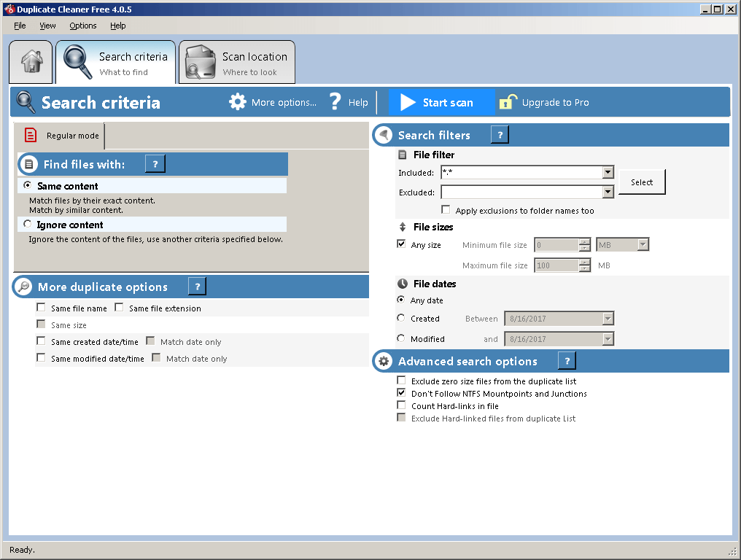Open More options via the gear icon
Viewport: 741px width, 560px height.
[x=237, y=102]
